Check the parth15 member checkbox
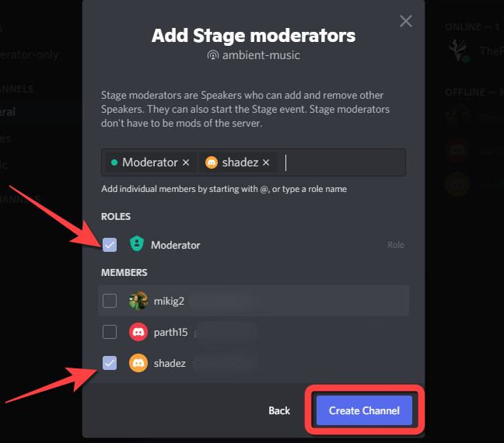This screenshot has width=504, height=443. [x=110, y=332]
